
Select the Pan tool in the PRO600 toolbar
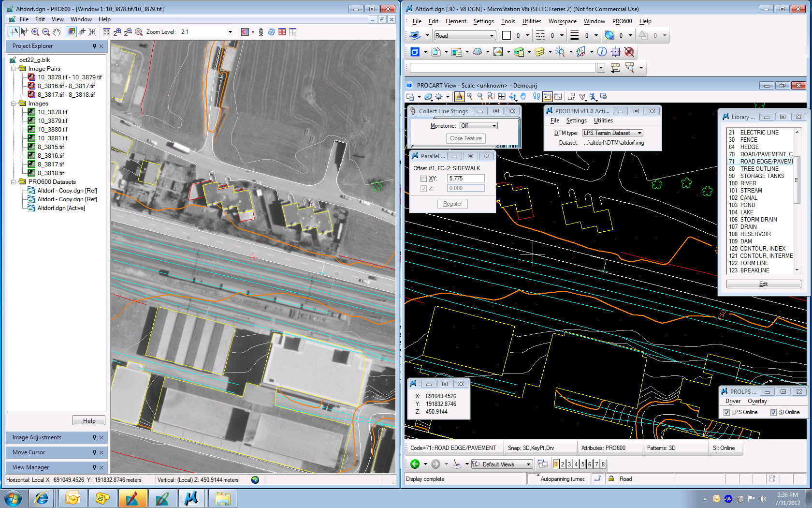57,32
